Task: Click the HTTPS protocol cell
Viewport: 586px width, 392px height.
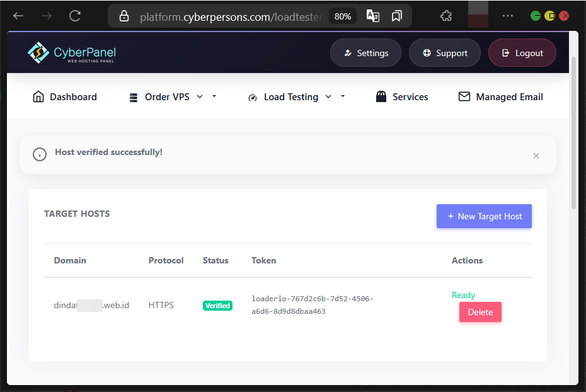Action: [161, 305]
